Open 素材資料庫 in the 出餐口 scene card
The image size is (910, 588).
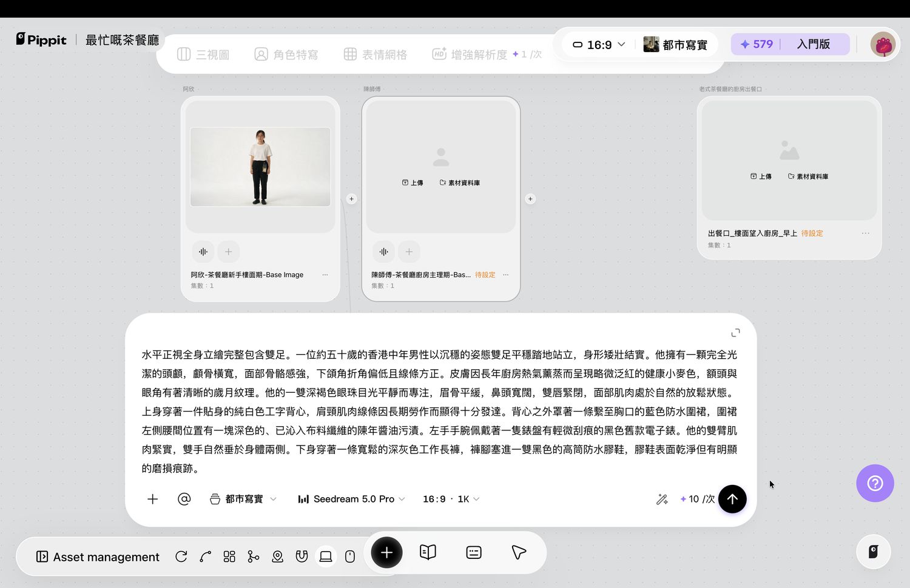click(x=808, y=176)
